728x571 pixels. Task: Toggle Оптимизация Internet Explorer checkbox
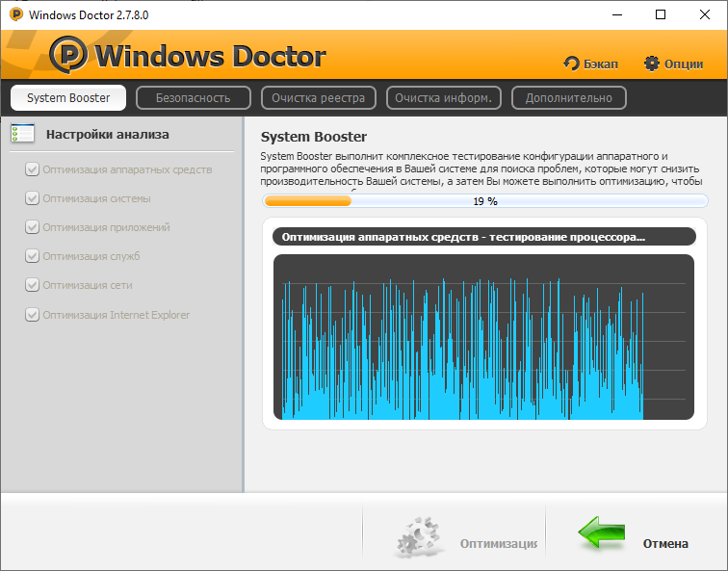(32, 314)
